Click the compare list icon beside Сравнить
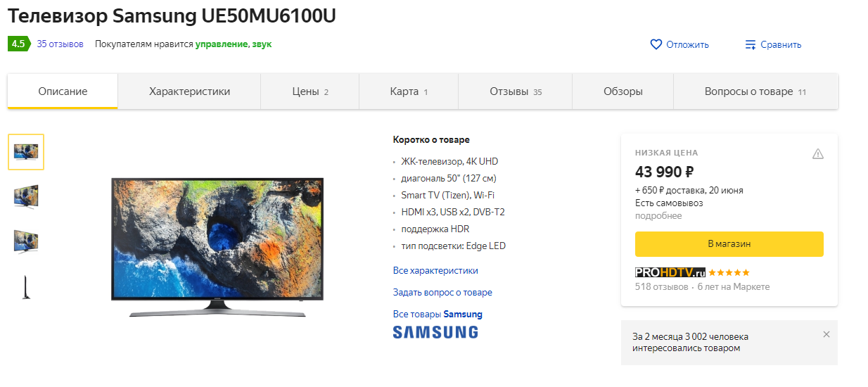The width and height of the screenshot is (868, 387). click(x=751, y=44)
